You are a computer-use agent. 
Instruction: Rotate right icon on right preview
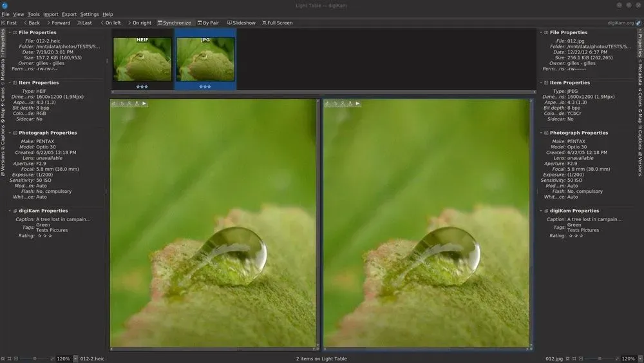[335, 104]
